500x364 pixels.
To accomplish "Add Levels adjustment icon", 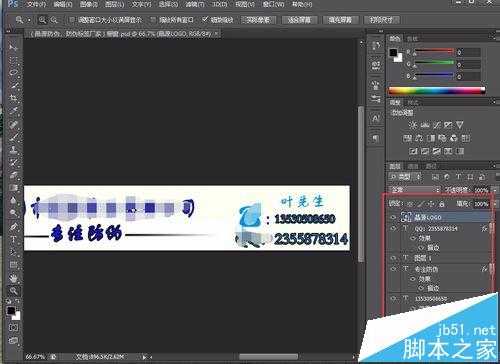I will [425, 125].
